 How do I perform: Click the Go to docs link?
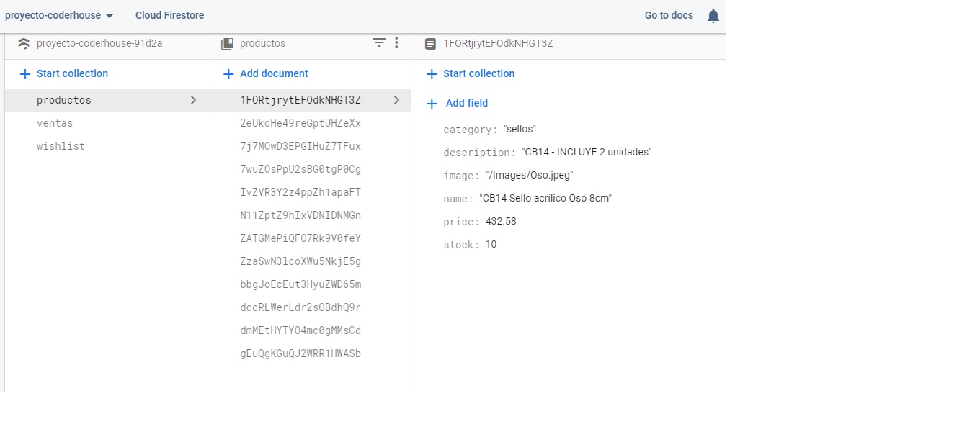click(x=669, y=15)
